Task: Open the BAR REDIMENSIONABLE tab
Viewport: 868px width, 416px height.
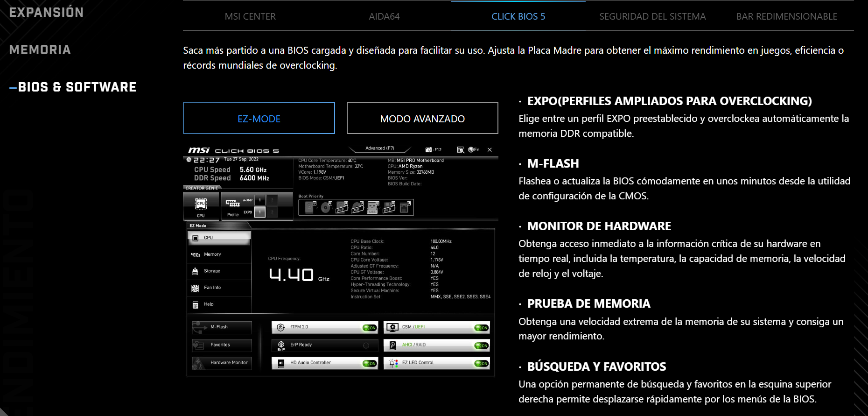Action: [x=787, y=16]
